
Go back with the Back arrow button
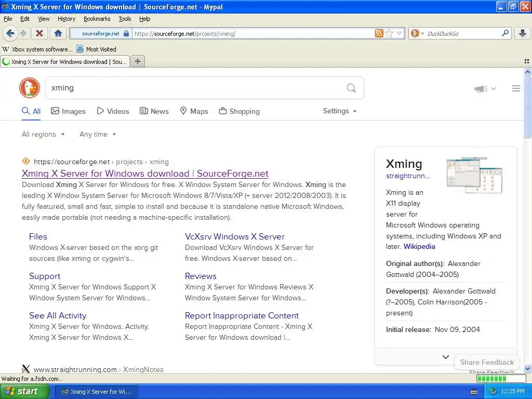[x=10, y=33]
